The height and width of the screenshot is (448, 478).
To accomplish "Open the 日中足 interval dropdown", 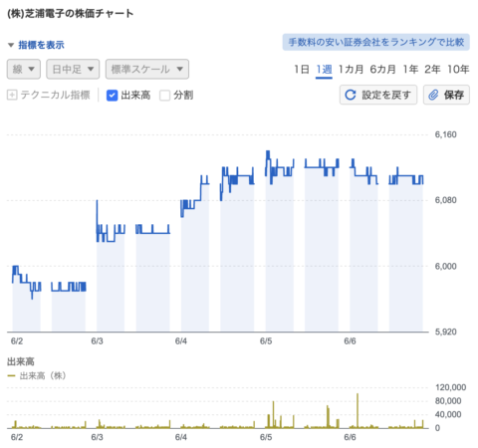I will [73, 69].
